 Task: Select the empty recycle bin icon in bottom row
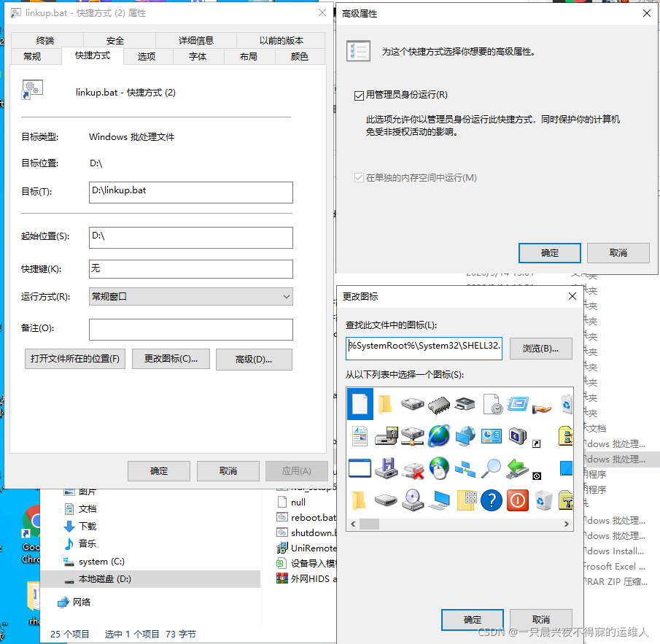543,500
